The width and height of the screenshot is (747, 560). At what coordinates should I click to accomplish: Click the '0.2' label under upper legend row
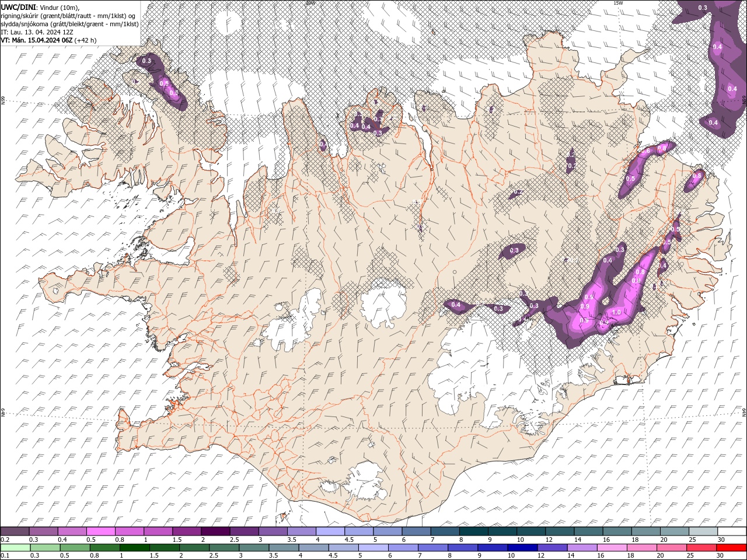point(5,540)
